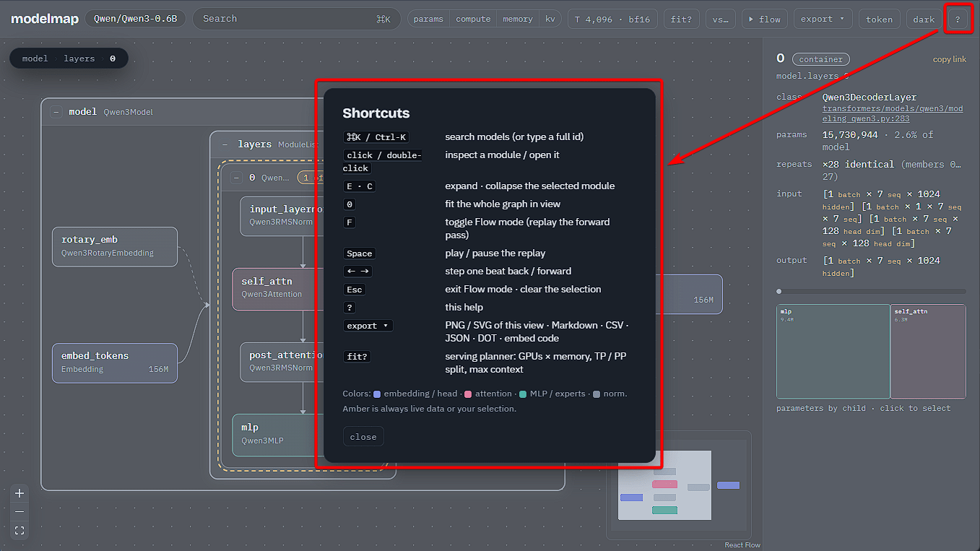Click the 156M node at the right edge
The height and width of the screenshot is (551, 980).
pos(689,294)
